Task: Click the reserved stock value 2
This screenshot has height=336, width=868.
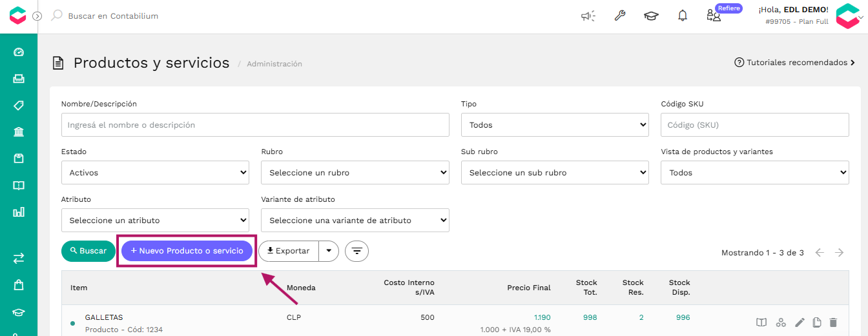Action: tap(641, 317)
